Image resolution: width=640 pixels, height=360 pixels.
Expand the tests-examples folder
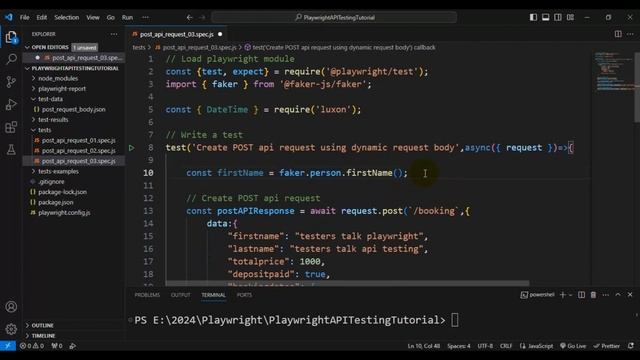(58, 171)
